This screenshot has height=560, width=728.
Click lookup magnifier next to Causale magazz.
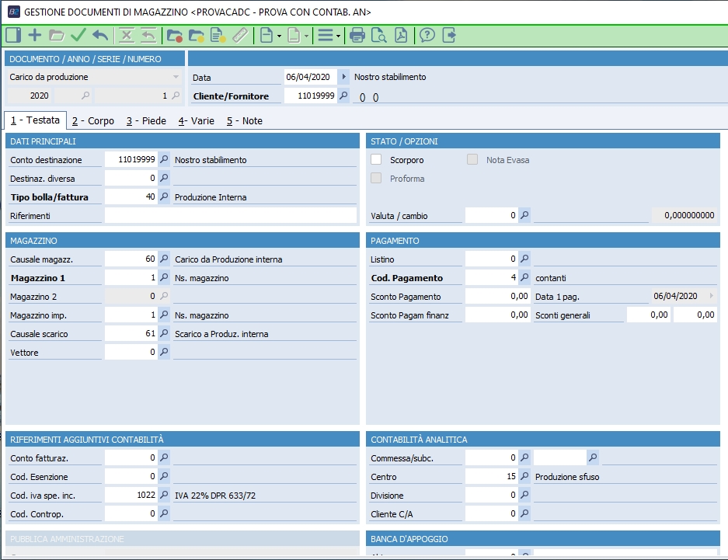tap(164, 259)
